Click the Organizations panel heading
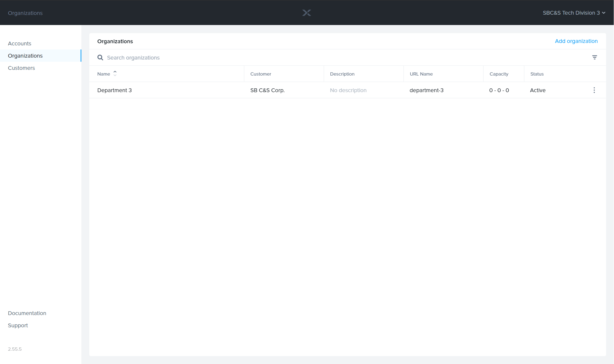The width and height of the screenshot is (614, 364). pos(115,41)
